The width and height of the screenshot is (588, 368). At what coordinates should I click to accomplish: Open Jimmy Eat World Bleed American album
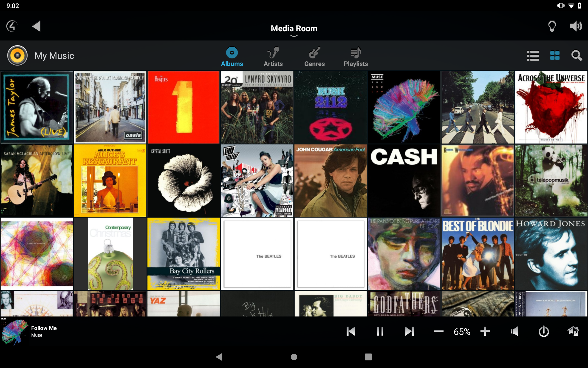pos(551,304)
